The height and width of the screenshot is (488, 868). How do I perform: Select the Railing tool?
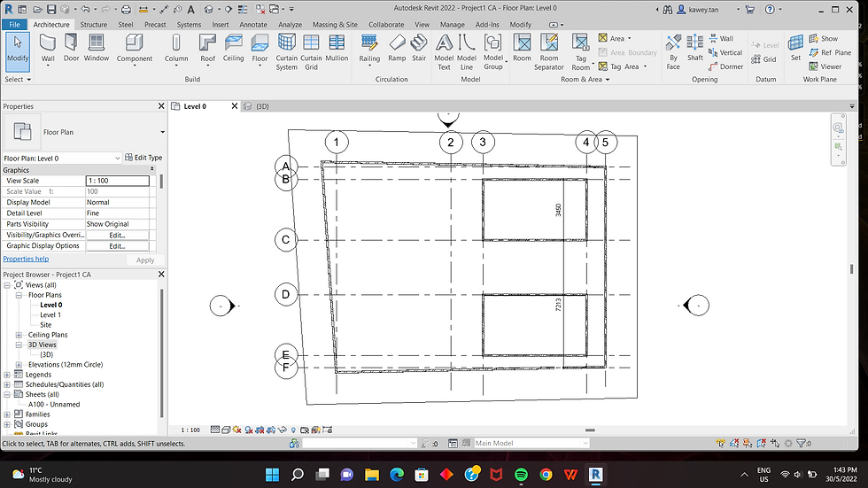pos(369,48)
